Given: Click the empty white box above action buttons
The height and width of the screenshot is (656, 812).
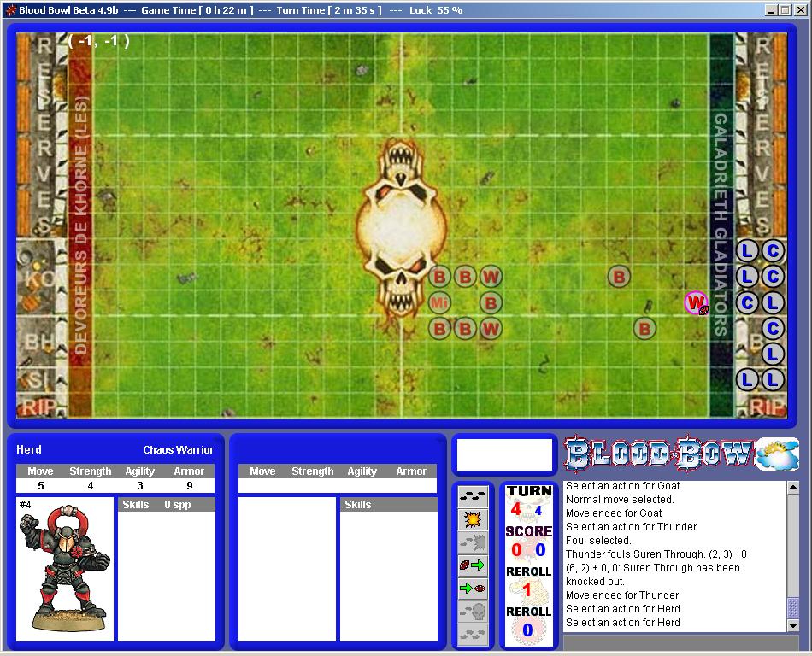Looking at the screenshot, I should click(x=504, y=455).
